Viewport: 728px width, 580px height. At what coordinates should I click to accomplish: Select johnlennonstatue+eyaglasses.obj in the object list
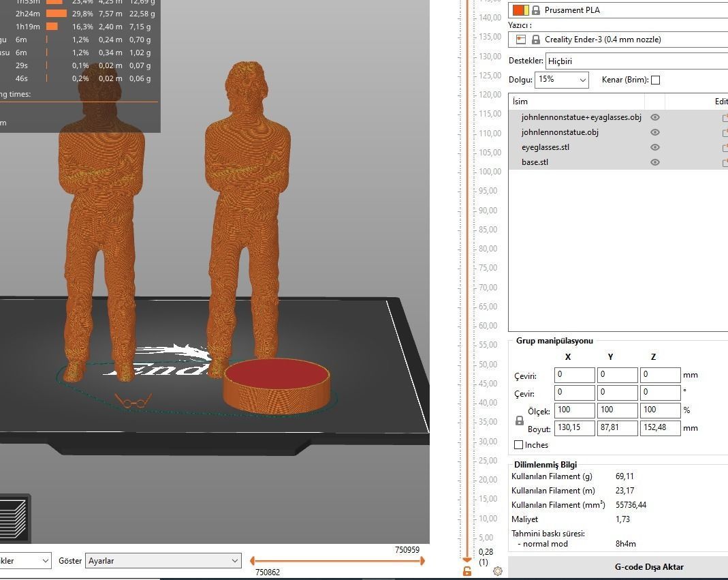[x=582, y=117]
